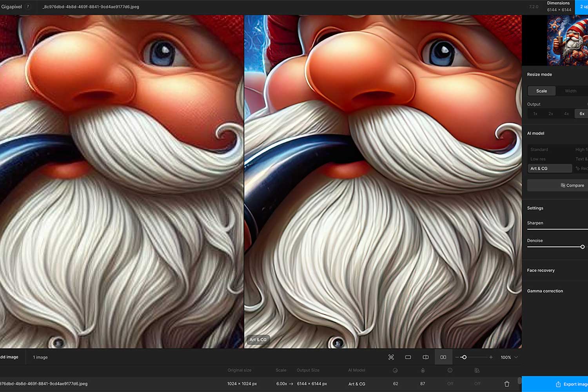Click the zoom out minus icon
588x392 pixels.
pos(457,357)
